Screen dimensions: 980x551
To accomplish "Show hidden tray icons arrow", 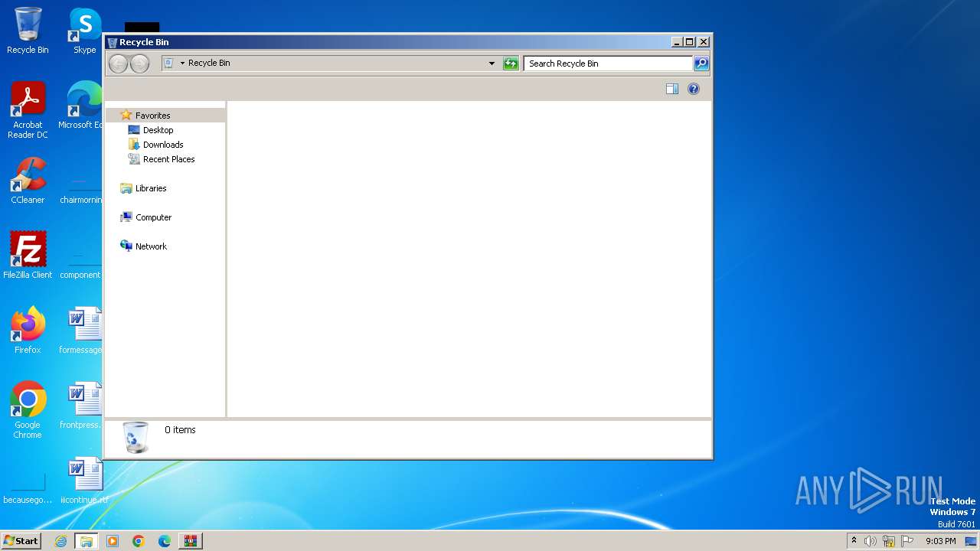I will click(854, 540).
